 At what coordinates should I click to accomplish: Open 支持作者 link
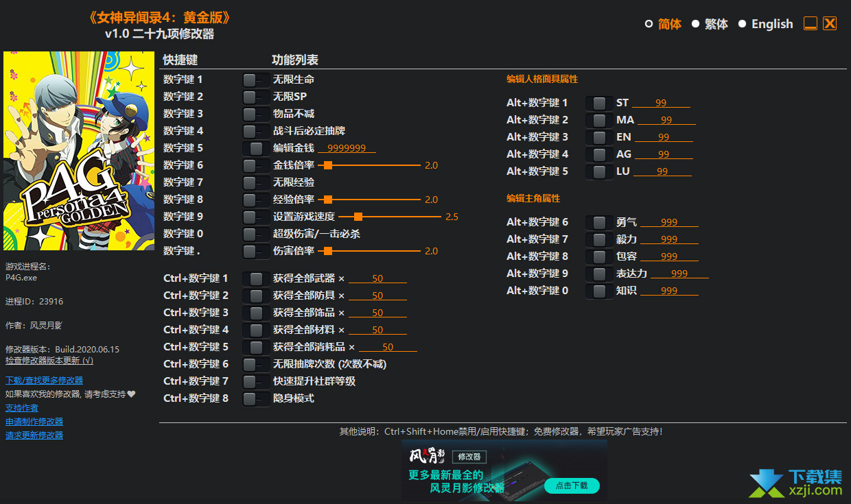(x=22, y=408)
